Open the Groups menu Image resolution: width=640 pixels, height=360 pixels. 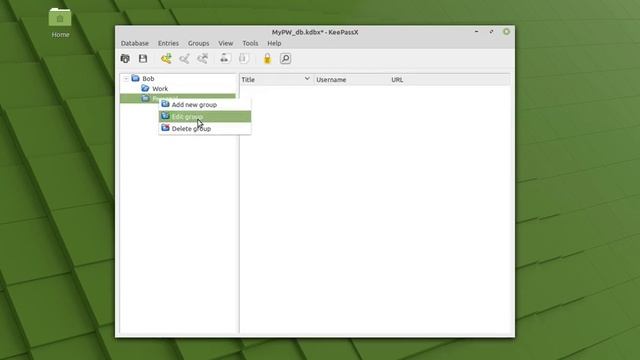click(198, 43)
